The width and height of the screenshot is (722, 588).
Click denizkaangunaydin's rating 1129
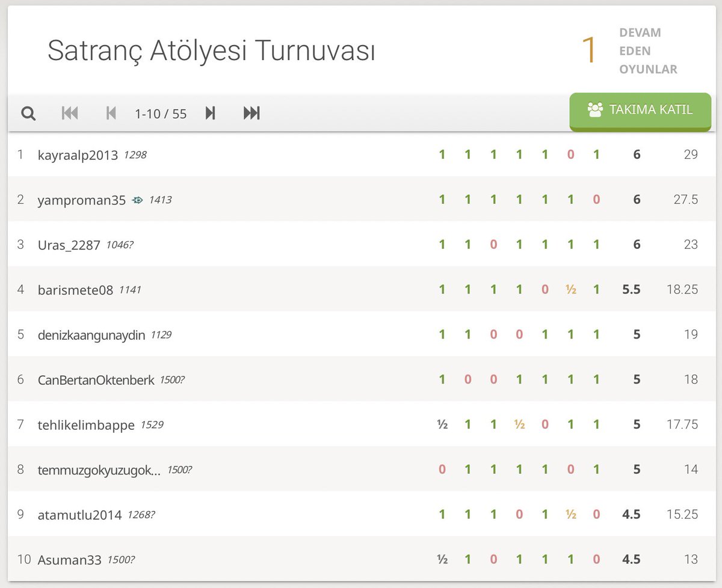pos(161,335)
